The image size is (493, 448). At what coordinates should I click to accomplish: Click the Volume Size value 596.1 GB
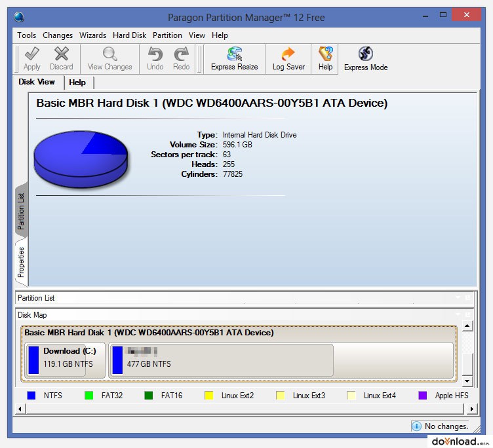237,145
